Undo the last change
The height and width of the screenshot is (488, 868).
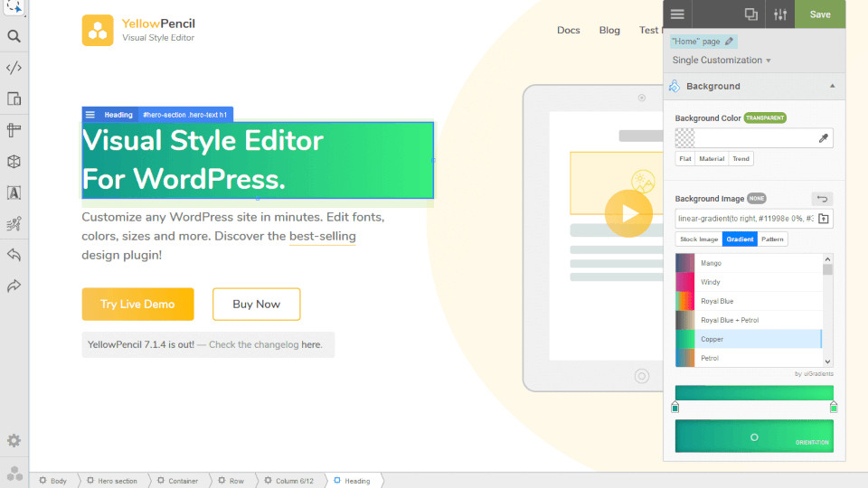pyautogui.click(x=14, y=255)
